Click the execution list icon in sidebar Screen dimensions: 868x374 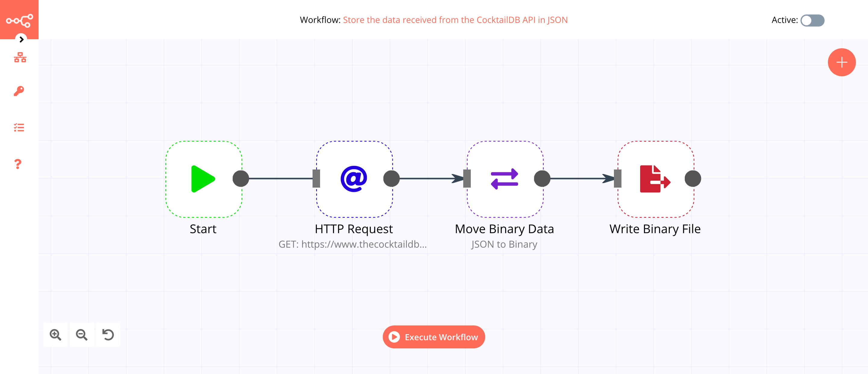[x=19, y=128]
